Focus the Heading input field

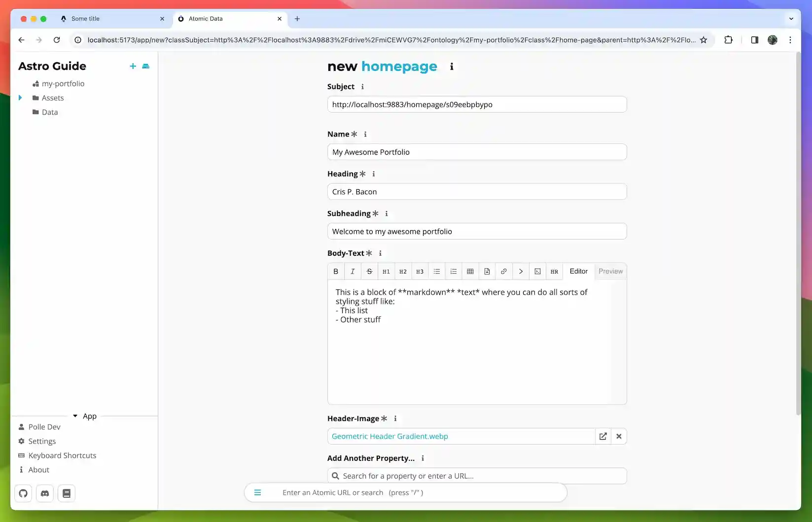[477, 192]
